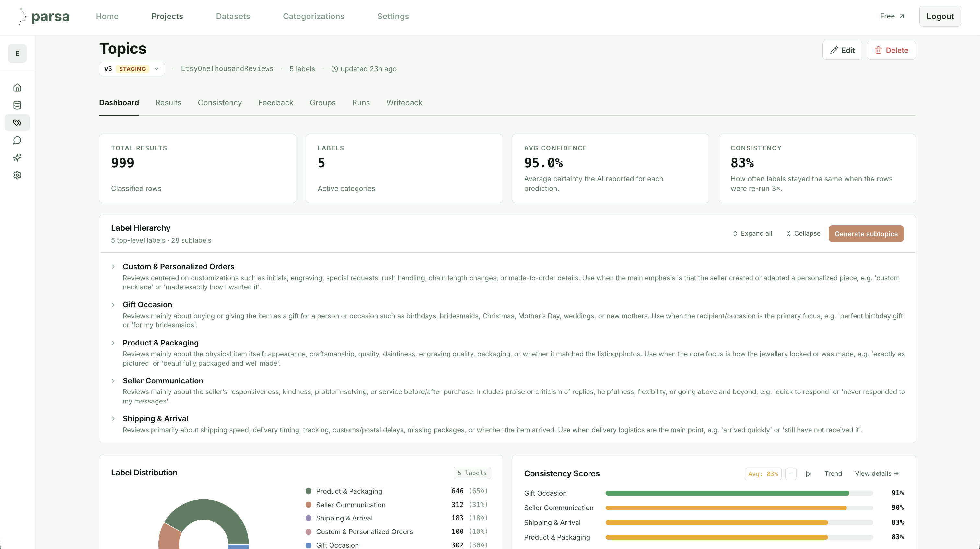Click the Avg Confidence card
The image size is (980, 549).
[610, 169]
